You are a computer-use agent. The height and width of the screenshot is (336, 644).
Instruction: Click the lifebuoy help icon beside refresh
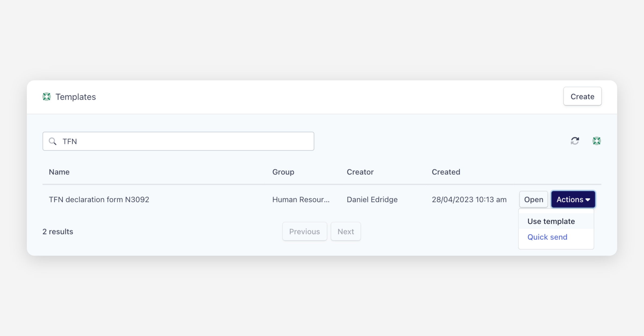click(x=597, y=141)
